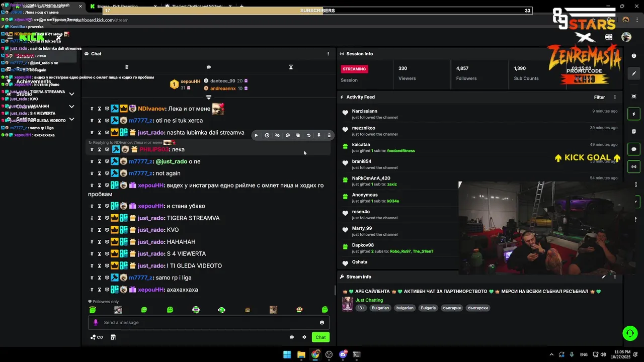Screen dimensions: 644x362
Task: Click username NDIvanov in chat
Action: click(151, 109)
